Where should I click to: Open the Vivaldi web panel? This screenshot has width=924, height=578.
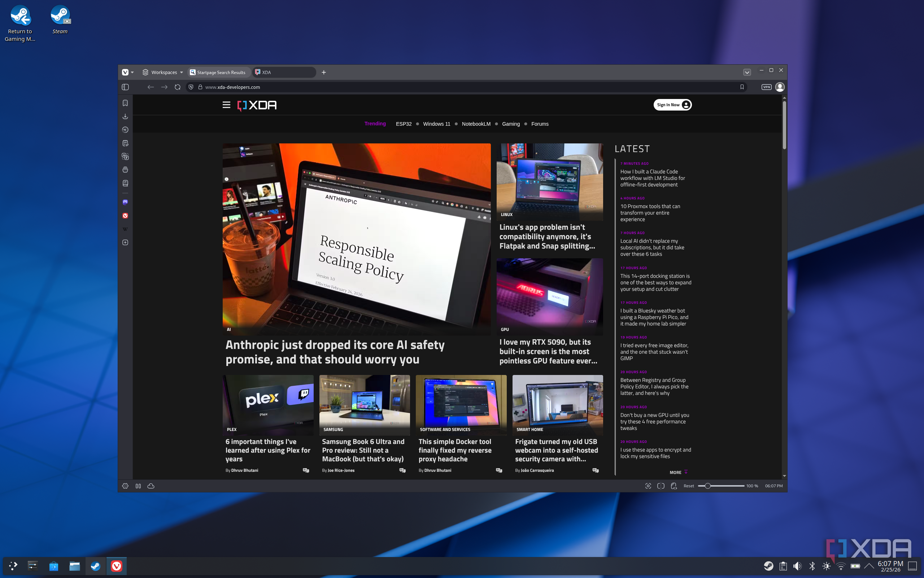[125, 216]
